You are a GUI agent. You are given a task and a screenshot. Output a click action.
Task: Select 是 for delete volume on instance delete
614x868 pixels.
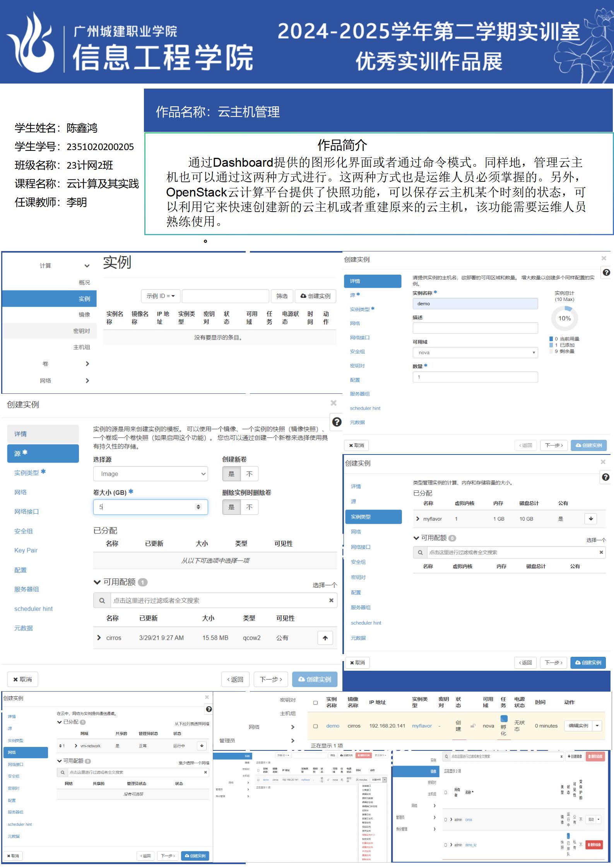231,507
